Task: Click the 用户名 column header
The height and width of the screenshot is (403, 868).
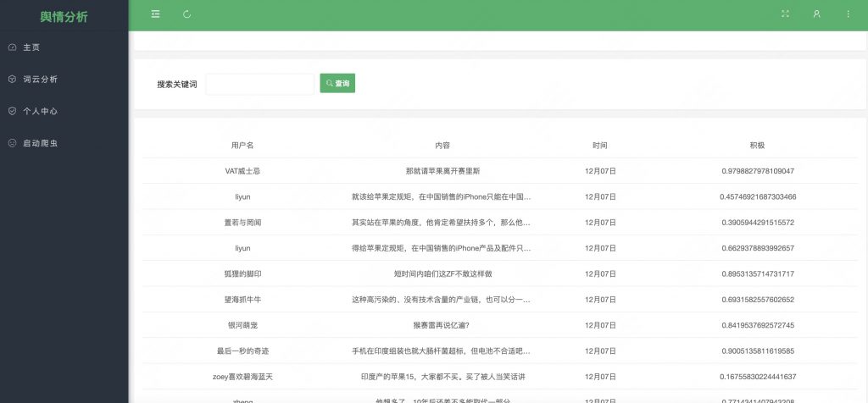Action: click(242, 146)
